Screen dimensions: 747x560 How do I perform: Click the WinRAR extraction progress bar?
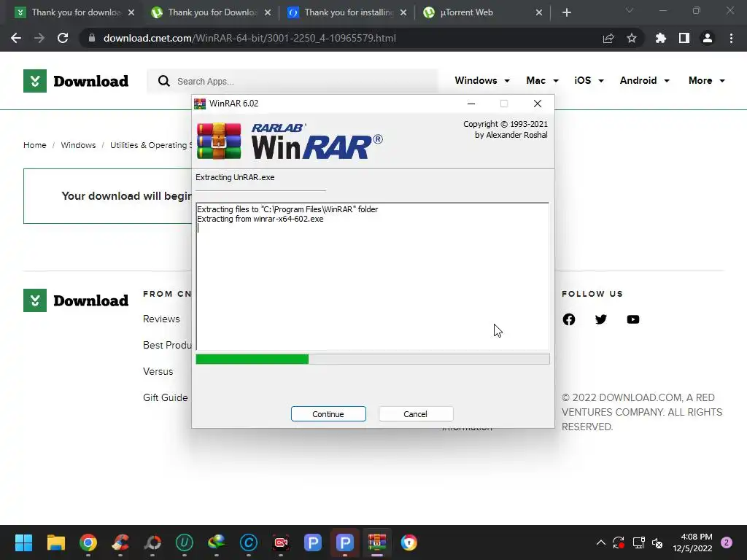pos(373,359)
